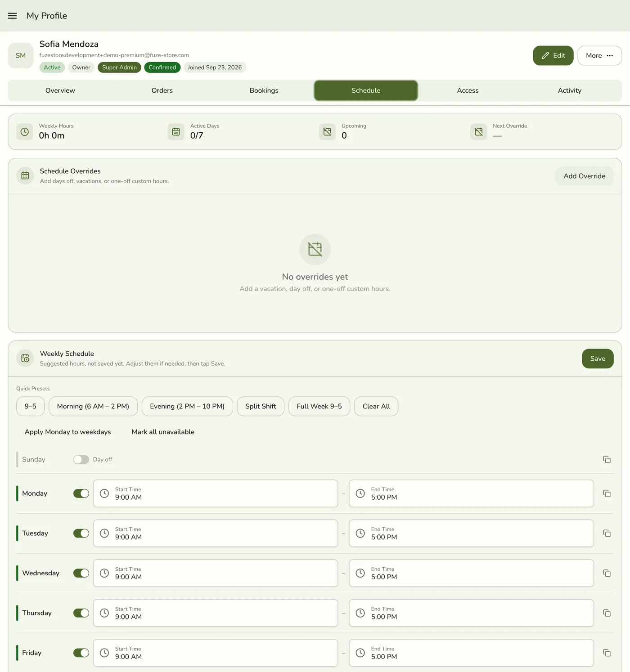The width and height of the screenshot is (630, 672).
Task: Apply the Split Shift preset
Action: pos(261,406)
